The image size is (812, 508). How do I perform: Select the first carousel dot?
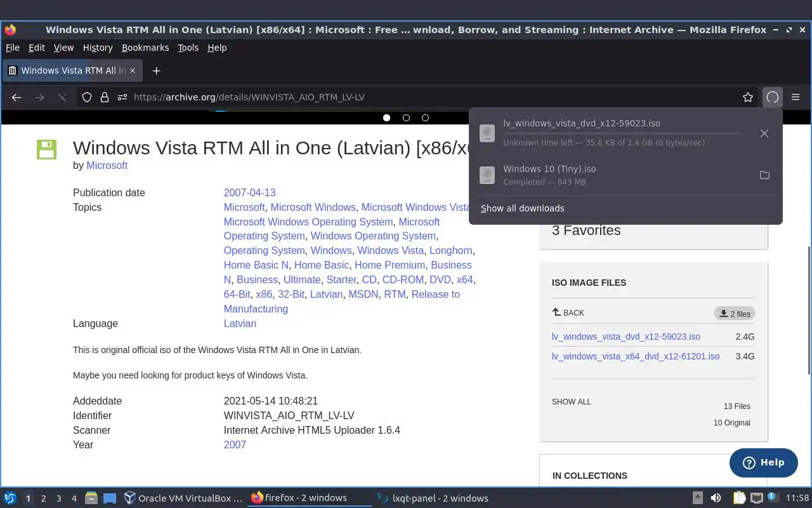[386, 117]
